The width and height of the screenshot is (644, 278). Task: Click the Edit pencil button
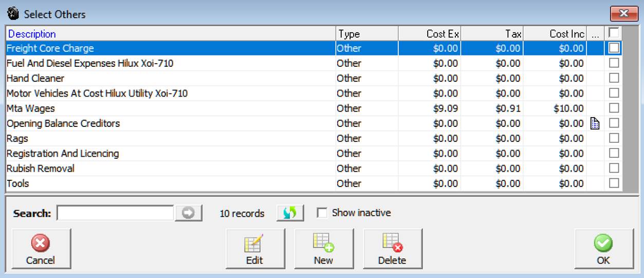[255, 249]
